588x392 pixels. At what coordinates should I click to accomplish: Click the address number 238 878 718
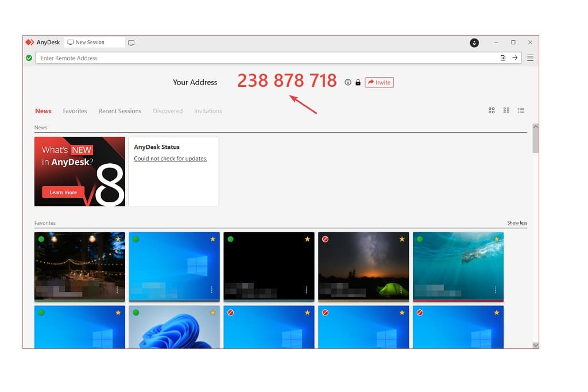287,80
